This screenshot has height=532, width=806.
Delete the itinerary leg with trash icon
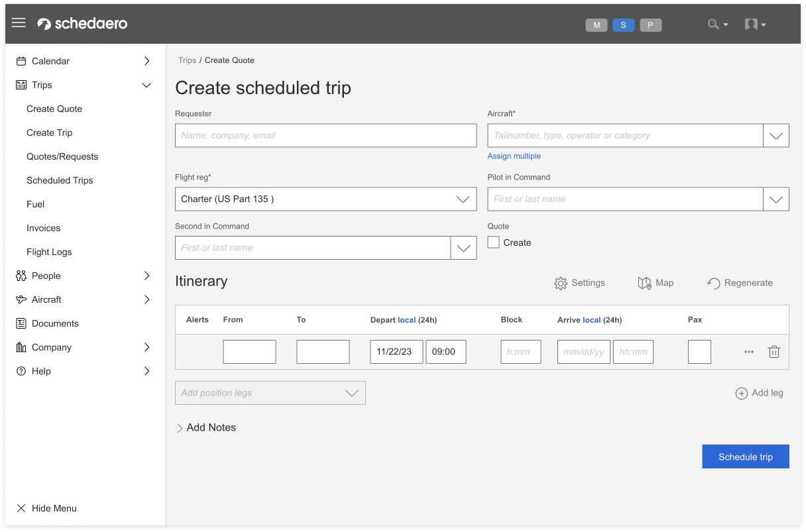pyautogui.click(x=774, y=352)
